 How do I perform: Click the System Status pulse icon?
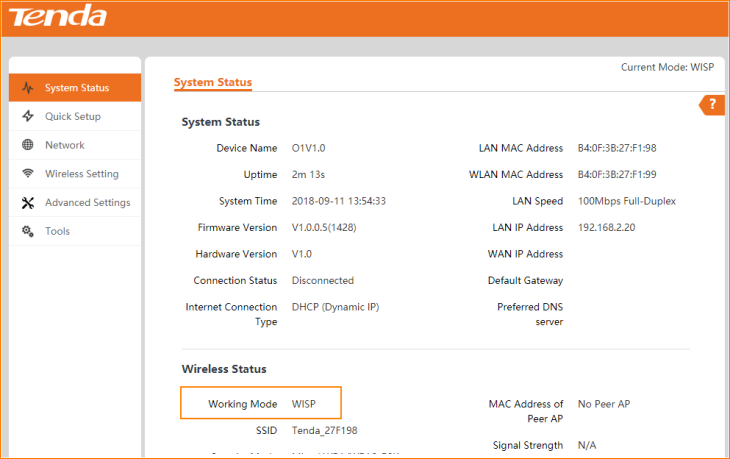pos(27,88)
